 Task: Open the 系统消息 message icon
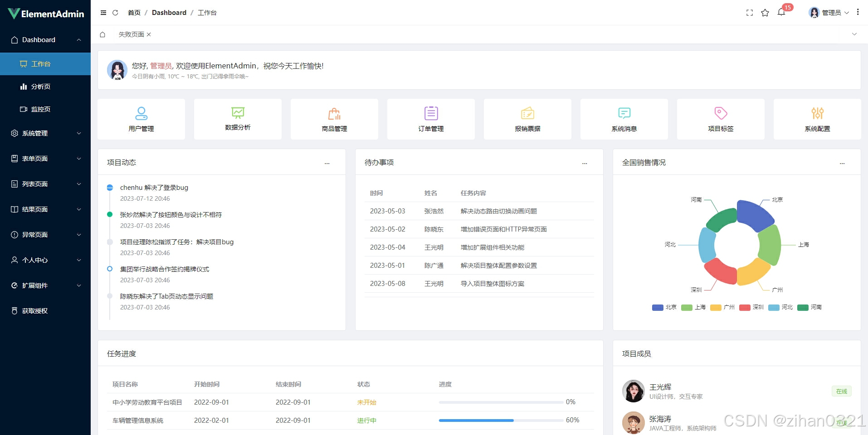624,113
